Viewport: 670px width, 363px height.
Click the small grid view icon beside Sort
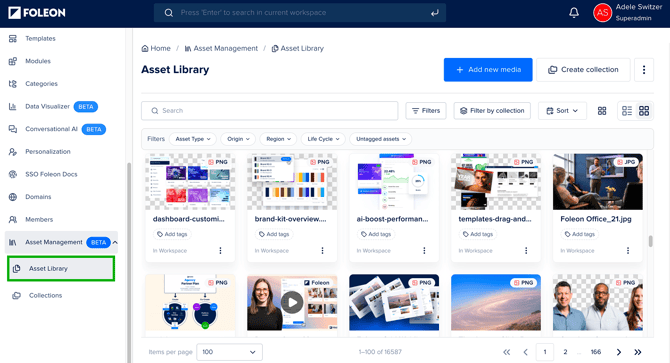tap(602, 111)
